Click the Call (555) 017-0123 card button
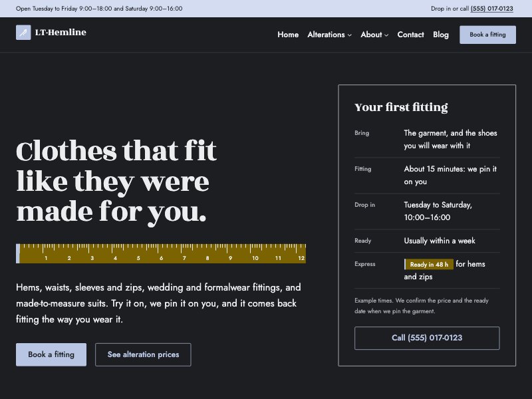532x399 pixels. coord(427,338)
